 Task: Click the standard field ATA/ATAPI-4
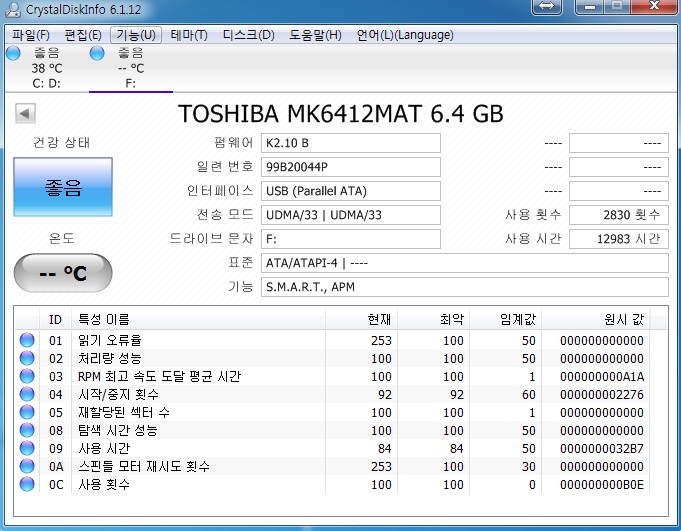(x=465, y=263)
